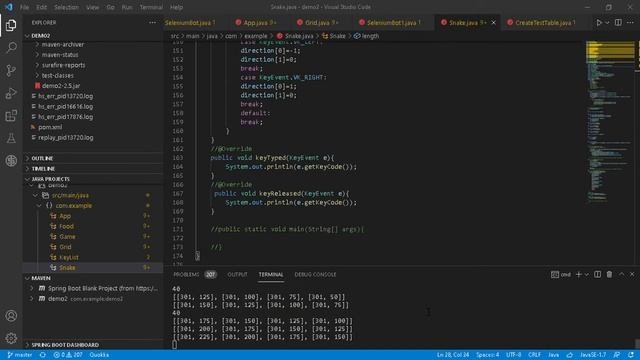This screenshot has width=640, height=360.
Task: Add a new terminal with plus icon
Action: pyautogui.click(x=578, y=274)
